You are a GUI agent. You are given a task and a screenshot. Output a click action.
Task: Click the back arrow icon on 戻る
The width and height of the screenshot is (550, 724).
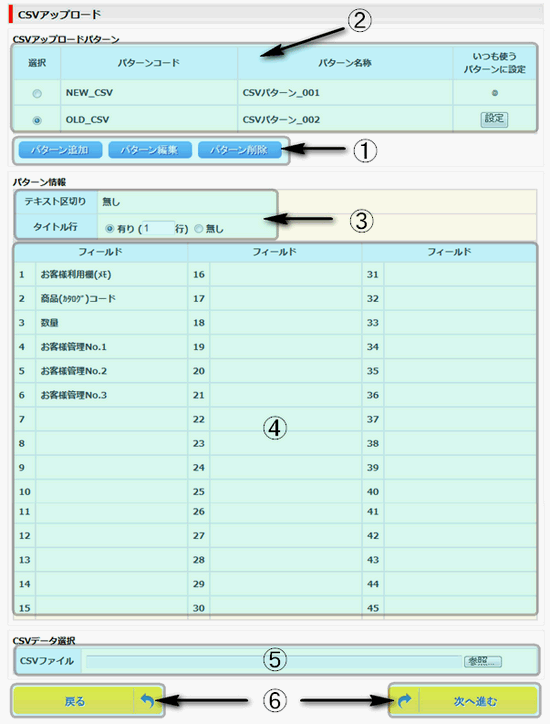(147, 701)
